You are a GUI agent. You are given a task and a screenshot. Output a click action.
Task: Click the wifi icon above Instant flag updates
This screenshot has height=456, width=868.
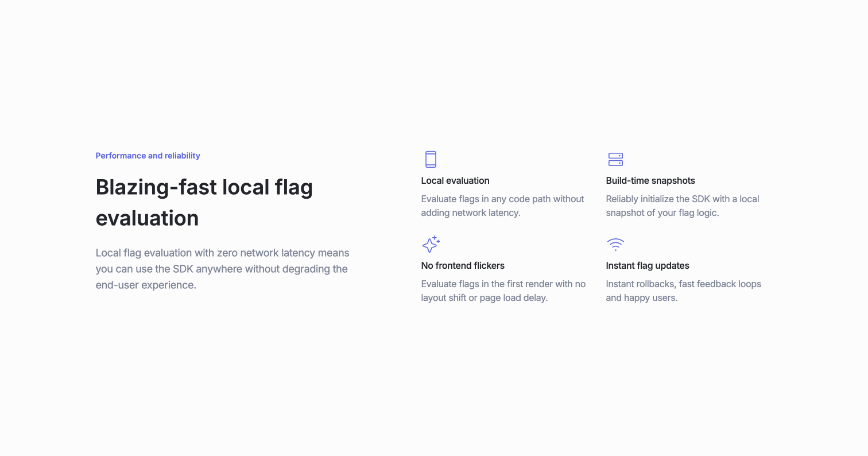(x=615, y=244)
